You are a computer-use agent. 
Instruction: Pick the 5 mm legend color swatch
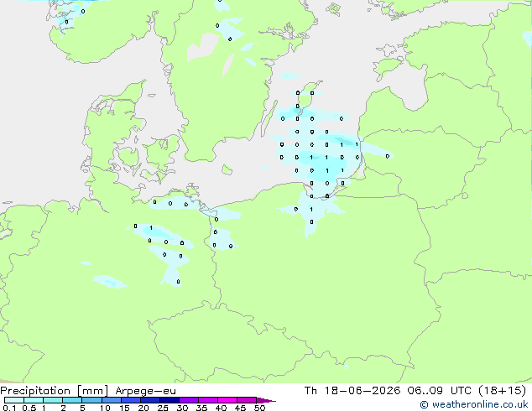pos(91,400)
